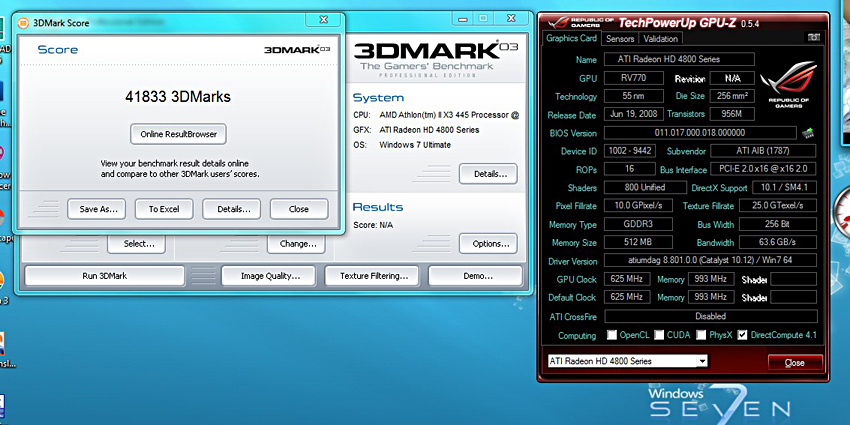Screen dimensions: 850x425
Task: Click the Change settings button
Action: tap(296, 244)
